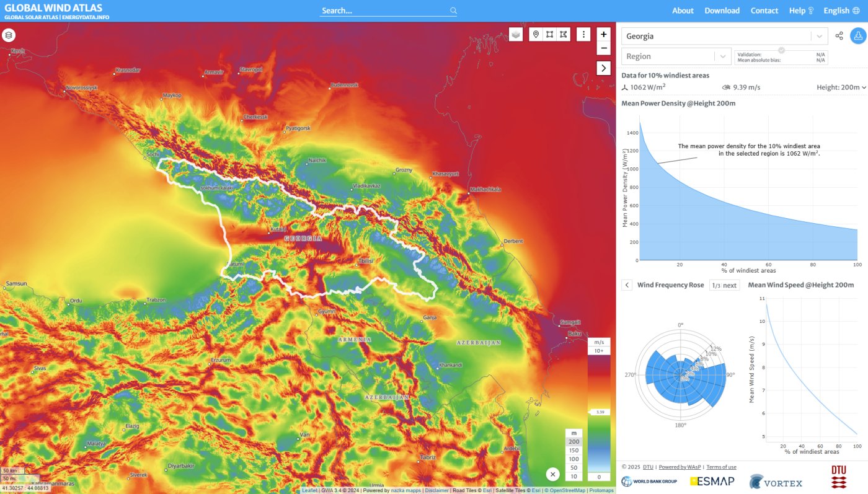The width and height of the screenshot is (868, 494).
Task: Select the point marker drawing tool
Action: pos(536,35)
